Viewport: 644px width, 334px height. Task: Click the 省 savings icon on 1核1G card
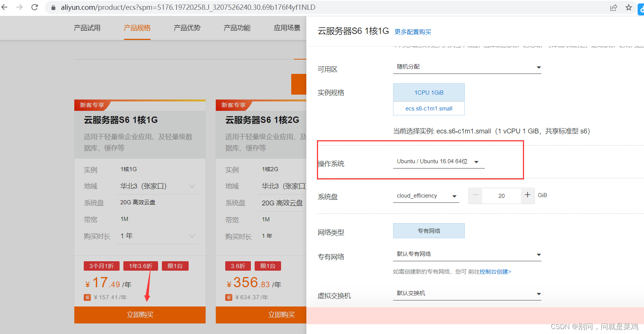click(87, 297)
